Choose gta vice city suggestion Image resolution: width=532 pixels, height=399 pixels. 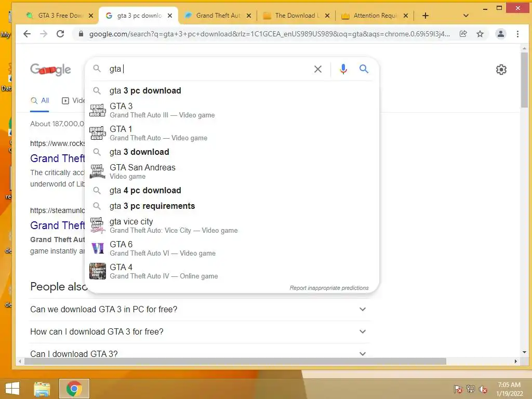232,225
